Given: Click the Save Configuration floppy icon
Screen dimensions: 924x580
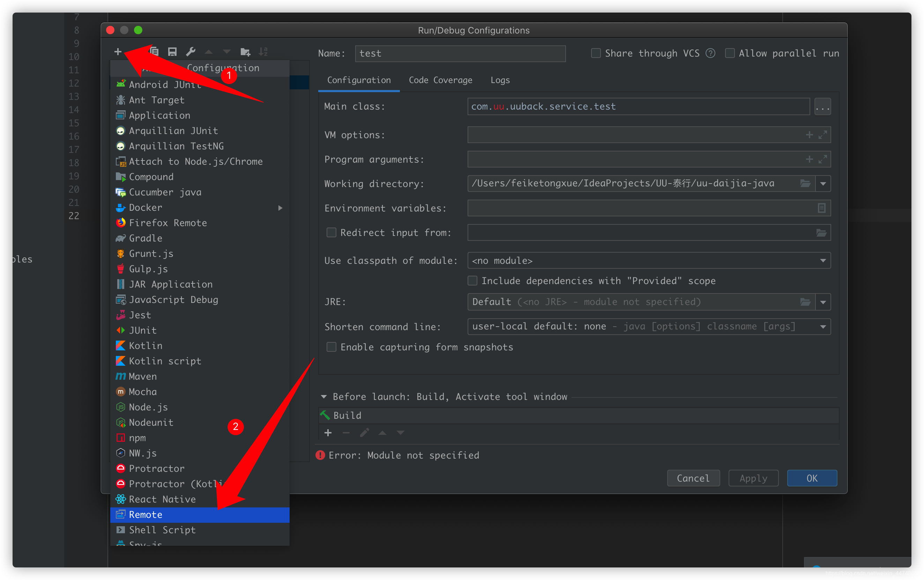Looking at the screenshot, I should 172,51.
